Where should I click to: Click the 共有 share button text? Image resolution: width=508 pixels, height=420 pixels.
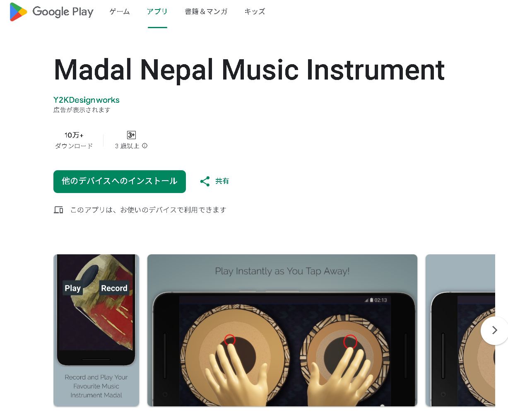point(222,181)
